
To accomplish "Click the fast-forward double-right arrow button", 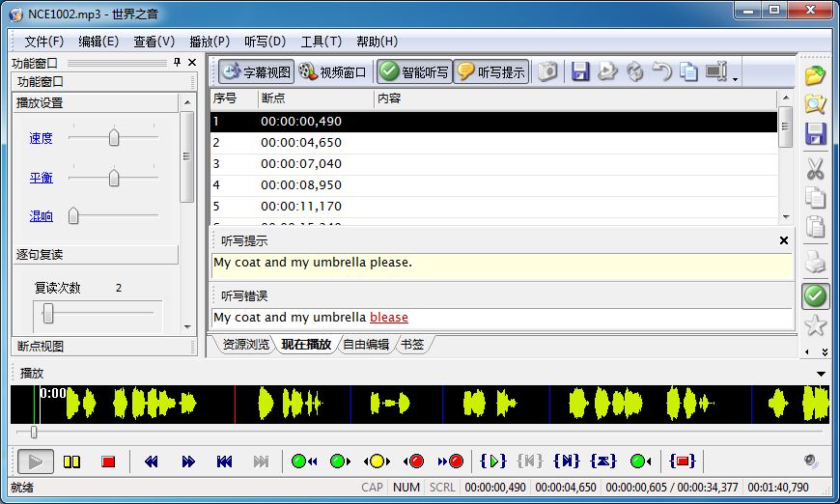I will tap(188, 462).
